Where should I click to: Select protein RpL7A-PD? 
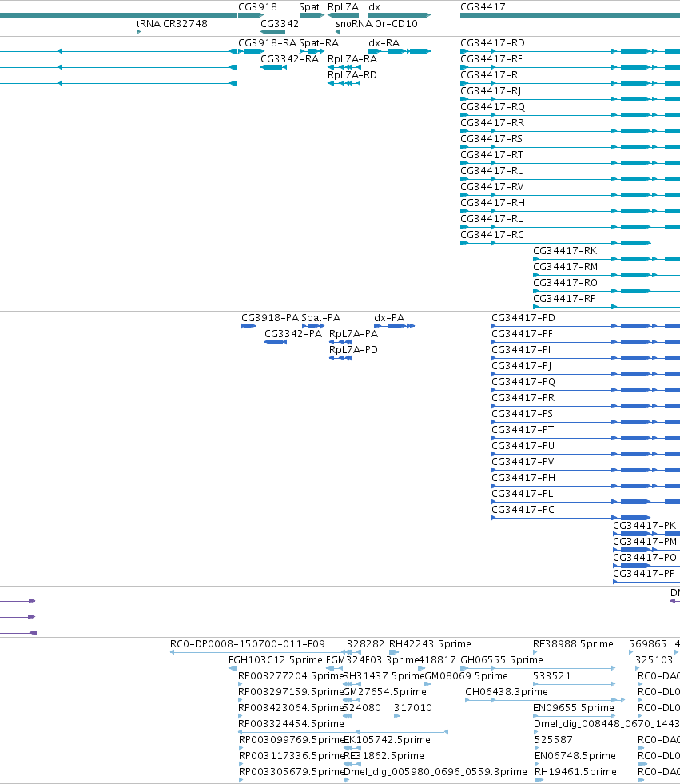(x=353, y=350)
